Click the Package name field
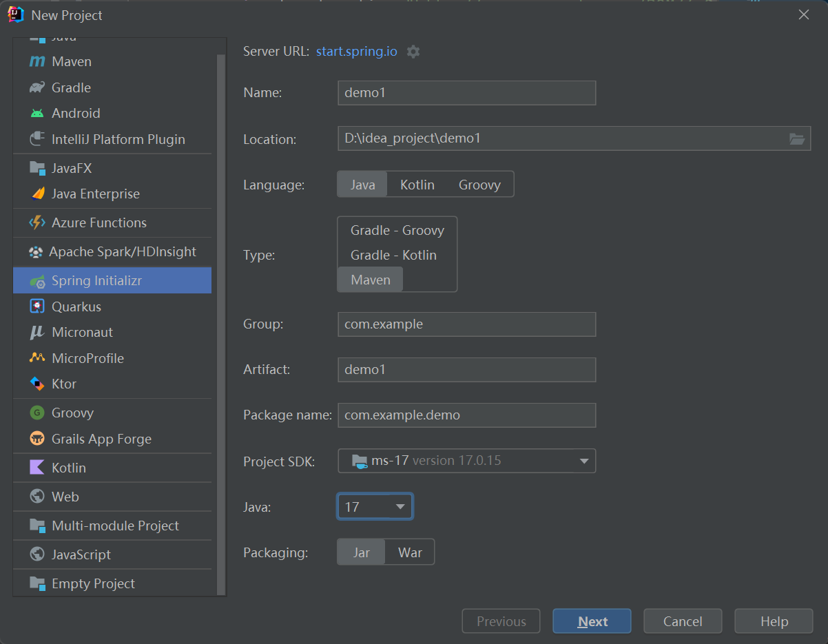This screenshot has height=644, width=828. point(466,415)
